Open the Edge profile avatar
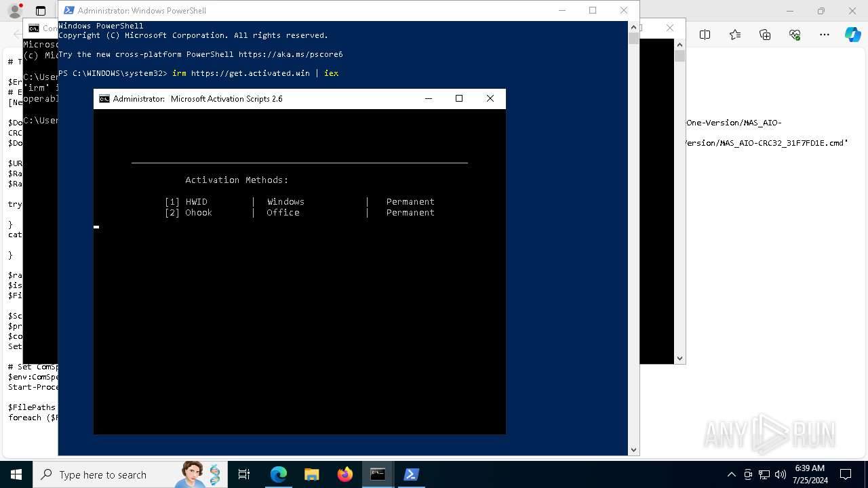 (x=14, y=11)
